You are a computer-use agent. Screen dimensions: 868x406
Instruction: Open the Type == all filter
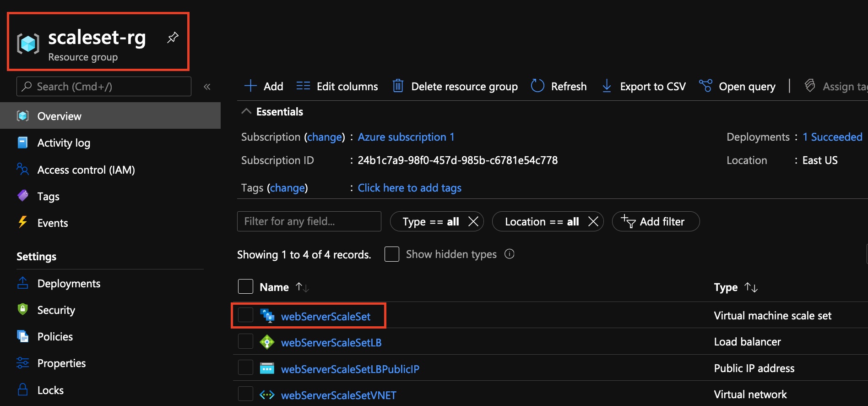[x=430, y=222]
